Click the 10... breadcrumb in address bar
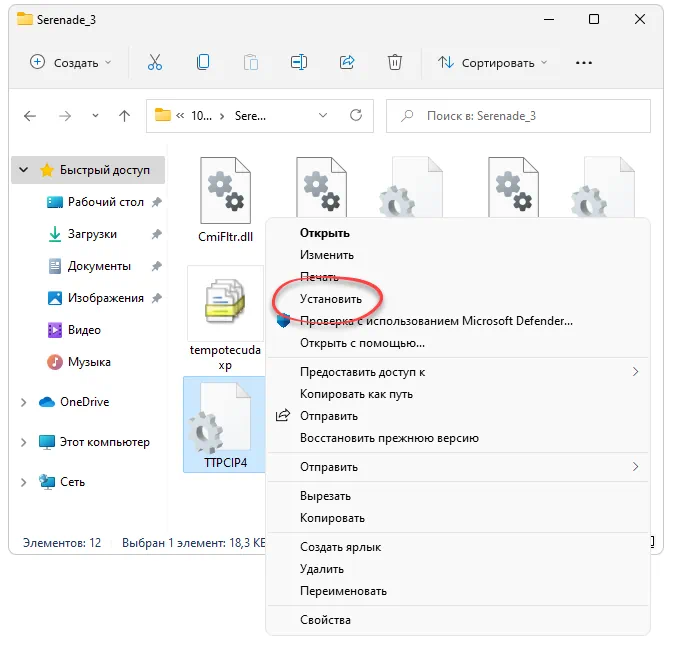 coord(201,116)
